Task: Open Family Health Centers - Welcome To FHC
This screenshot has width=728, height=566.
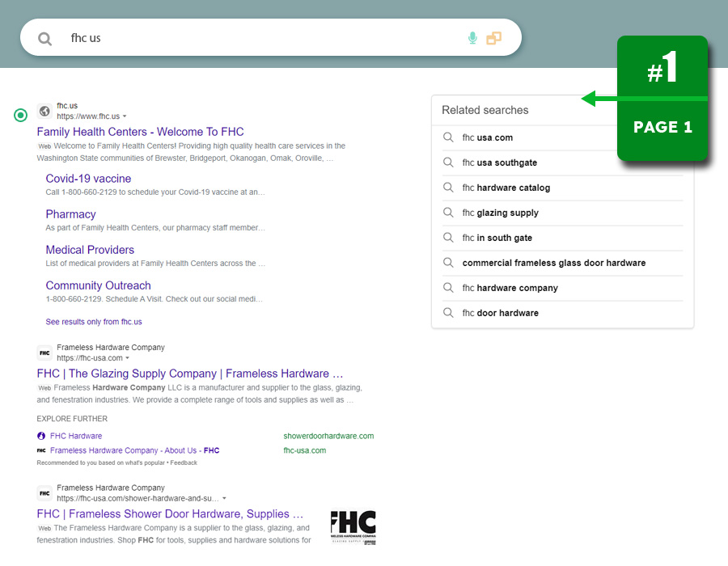Action: pos(140,132)
